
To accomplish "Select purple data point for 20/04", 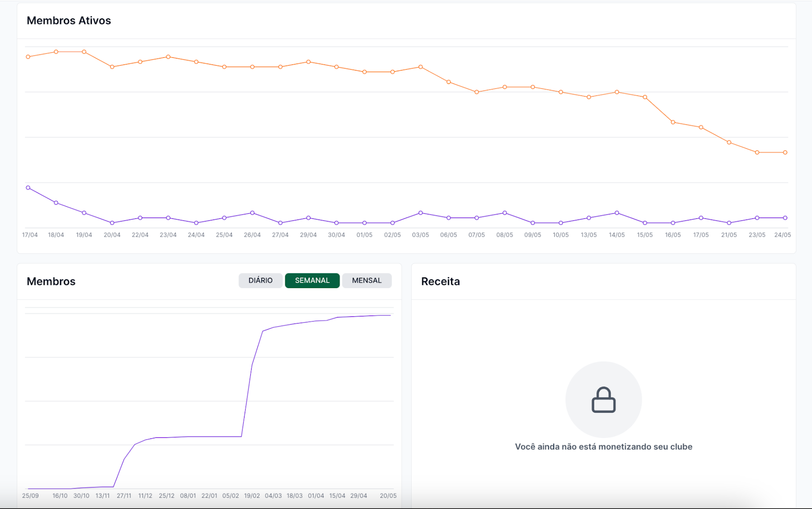I will click(x=112, y=223).
